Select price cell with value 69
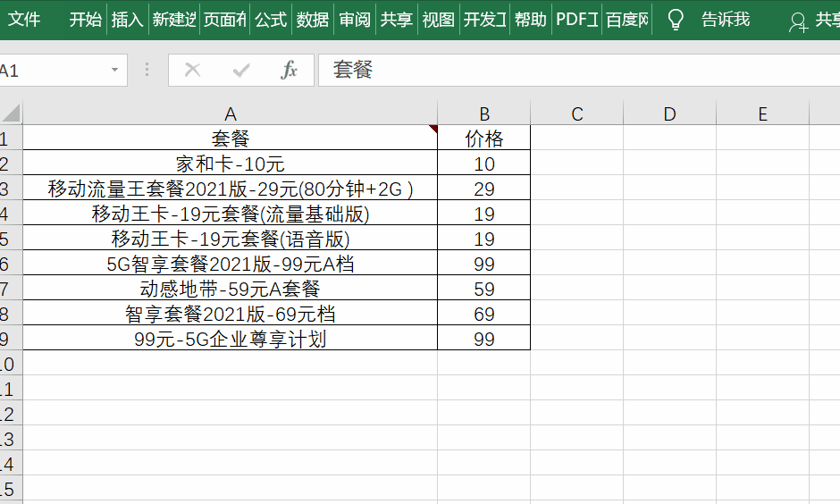Image resolution: width=840 pixels, height=504 pixels. click(x=484, y=314)
